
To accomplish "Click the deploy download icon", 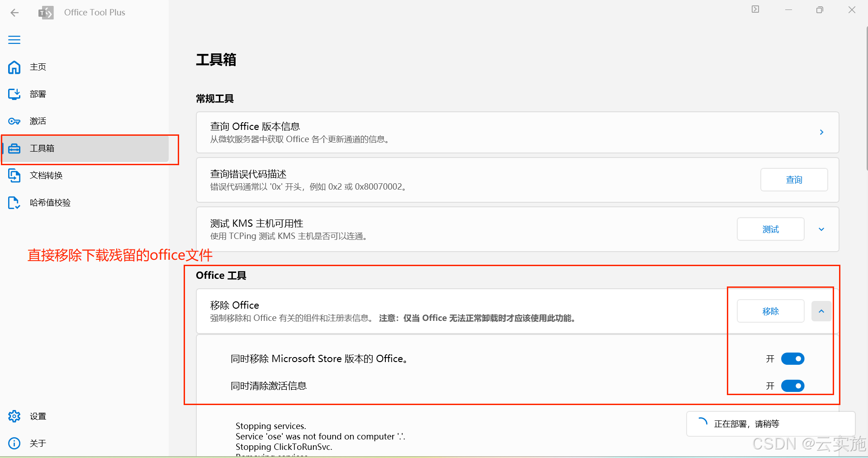I will click(14, 94).
